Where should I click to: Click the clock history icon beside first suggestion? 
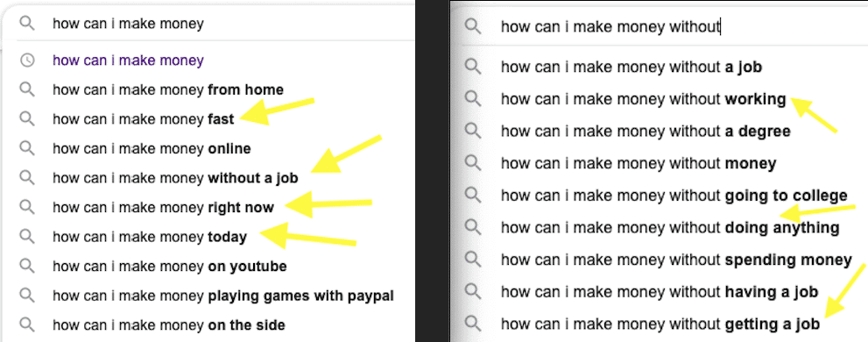27,60
